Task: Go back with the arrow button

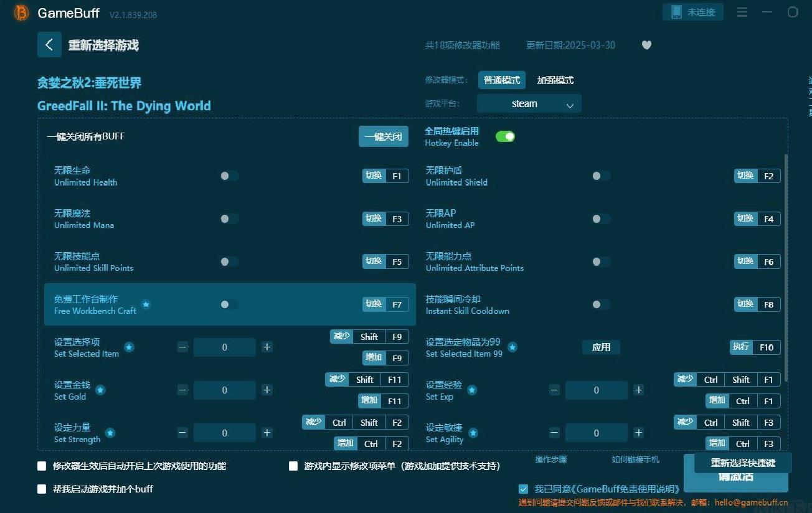Action: (49, 45)
